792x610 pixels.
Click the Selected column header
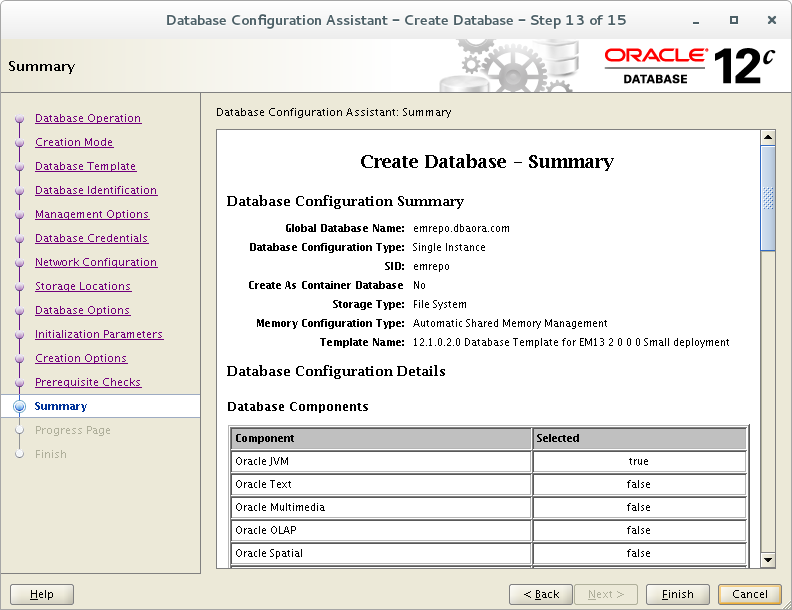(x=639, y=438)
